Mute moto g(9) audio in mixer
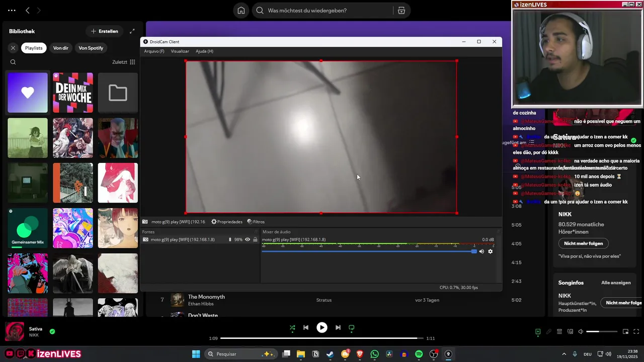The image size is (644, 362). click(481, 251)
